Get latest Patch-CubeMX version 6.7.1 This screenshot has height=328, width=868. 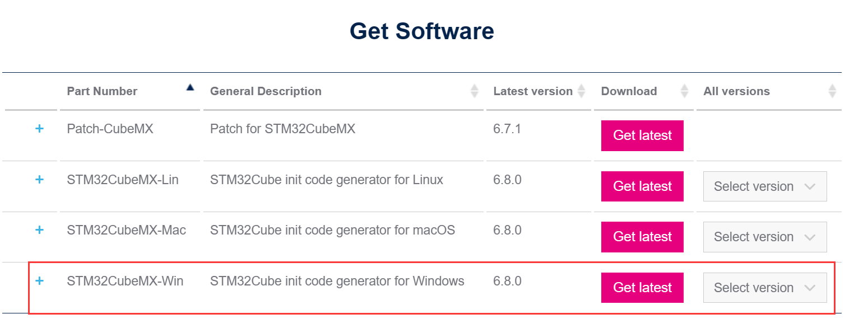point(642,135)
